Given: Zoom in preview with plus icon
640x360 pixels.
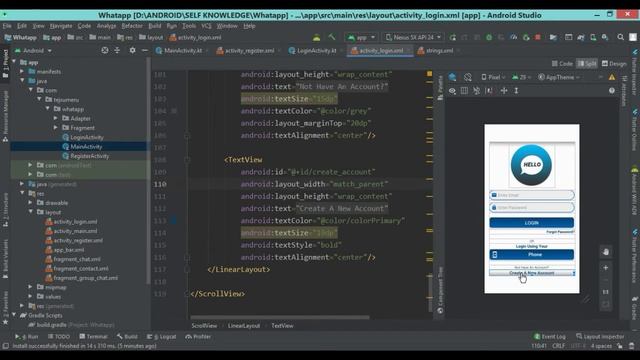Looking at the screenshot, I should (x=606, y=268).
